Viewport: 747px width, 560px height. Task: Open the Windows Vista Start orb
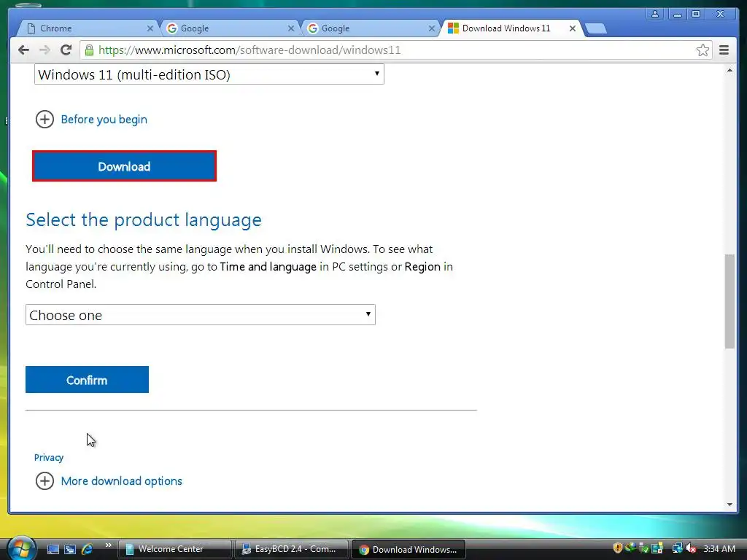click(x=21, y=548)
